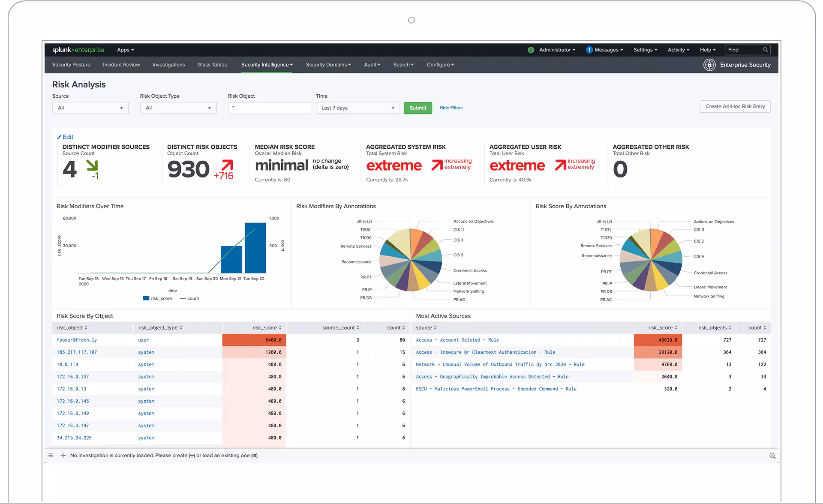
Task: Click the plus icon to create investigation
Action: coord(63,456)
